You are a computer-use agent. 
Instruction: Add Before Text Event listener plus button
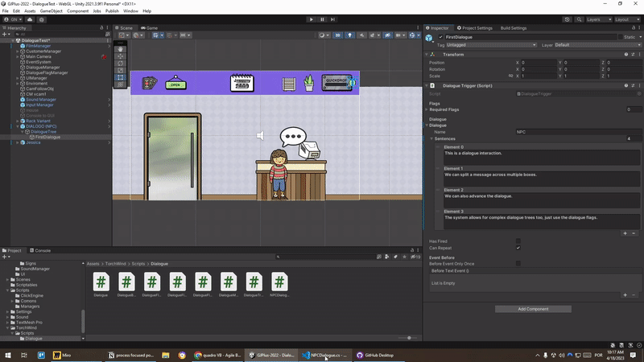pyautogui.click(x=625, y=295)
